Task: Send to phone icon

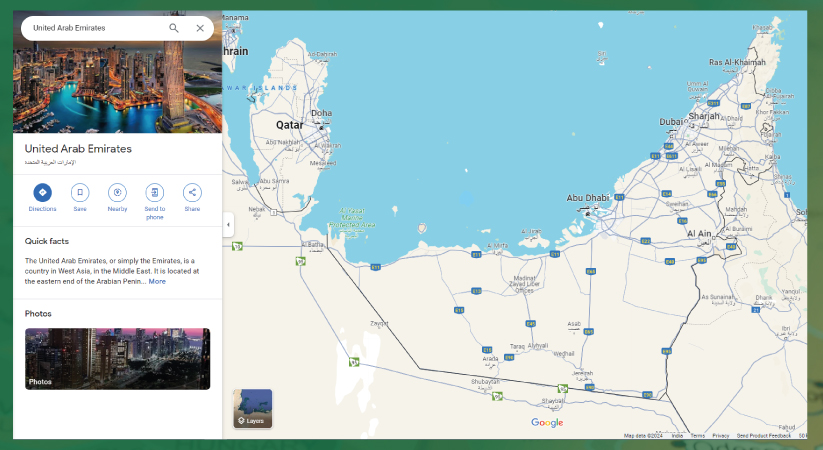Action: [x=155, y=192]
